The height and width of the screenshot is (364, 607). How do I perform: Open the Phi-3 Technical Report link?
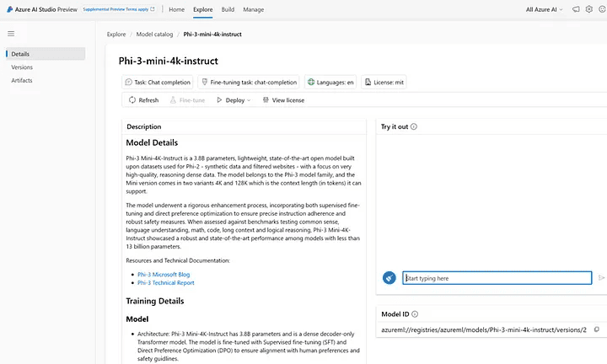[x=166, y=283]
